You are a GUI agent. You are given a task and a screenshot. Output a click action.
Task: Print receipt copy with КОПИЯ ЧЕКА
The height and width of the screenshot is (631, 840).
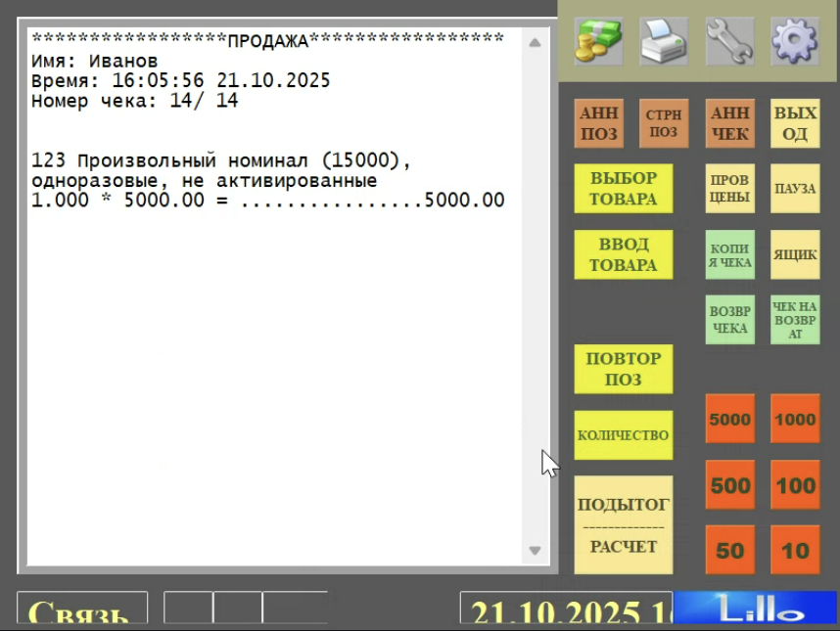point(729,254)
